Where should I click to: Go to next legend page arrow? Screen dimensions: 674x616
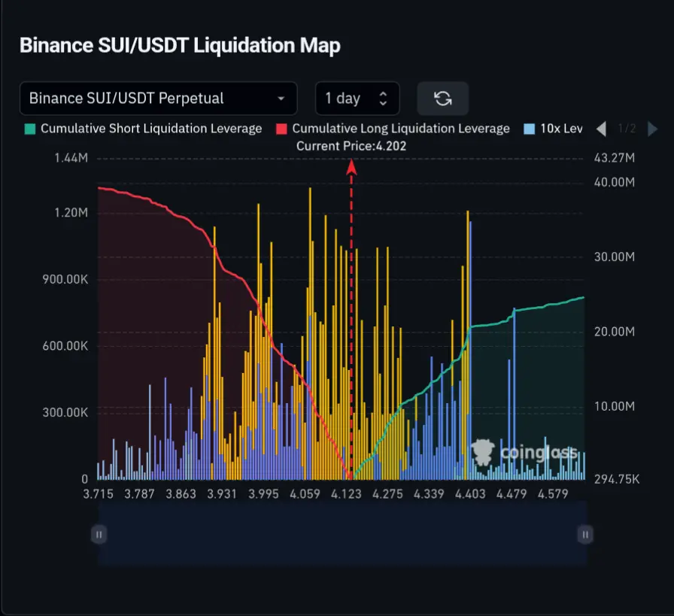click(x=652, y=129)
